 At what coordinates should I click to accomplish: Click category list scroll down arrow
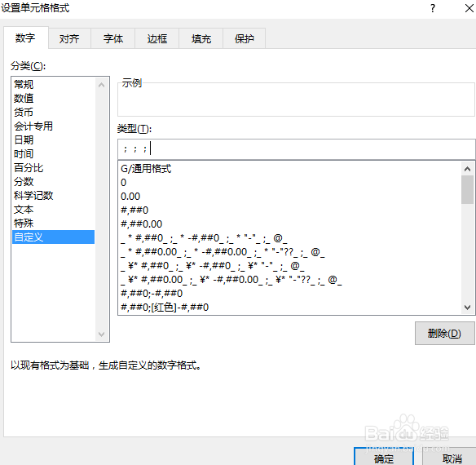(102, 334)
